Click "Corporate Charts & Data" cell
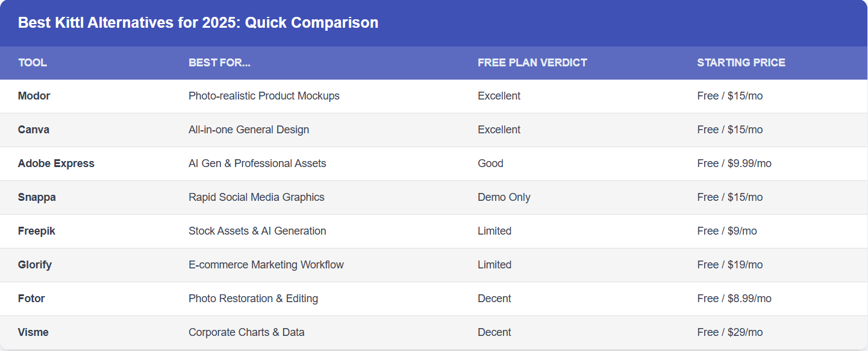 (x=246, y=332)
